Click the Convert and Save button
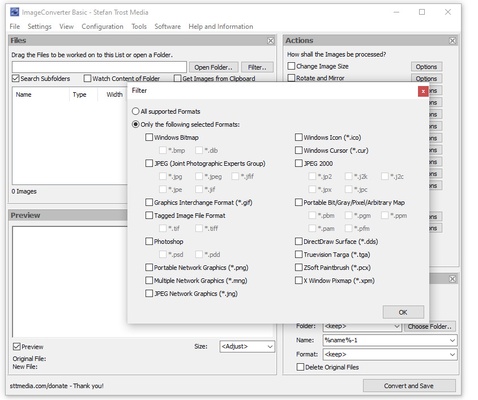 (409, 386)
